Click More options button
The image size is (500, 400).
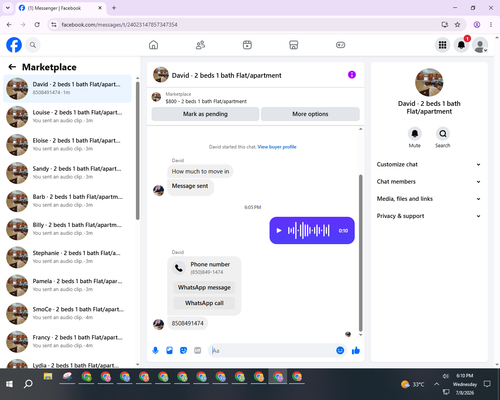pos(310,114)
